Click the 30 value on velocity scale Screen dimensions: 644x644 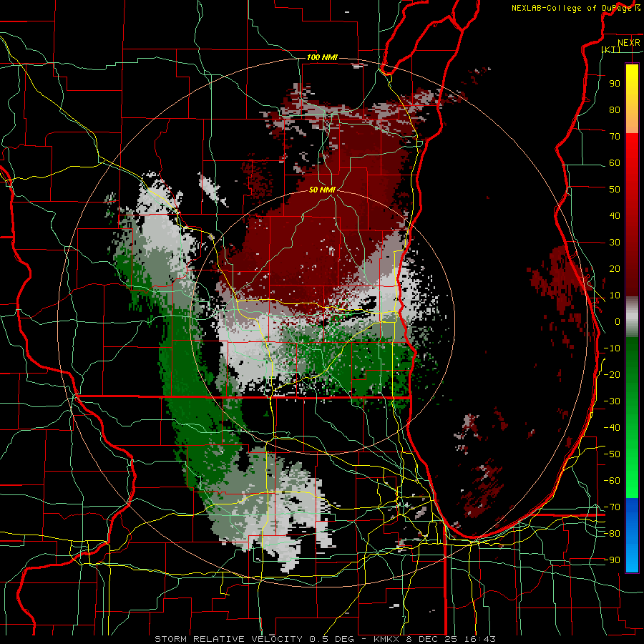[615, 243]
